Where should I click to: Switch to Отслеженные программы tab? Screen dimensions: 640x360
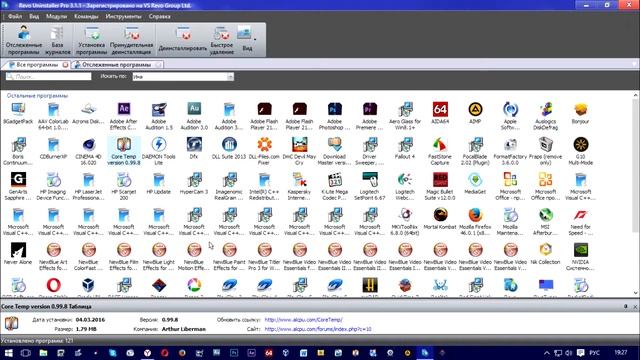point(116,64)
